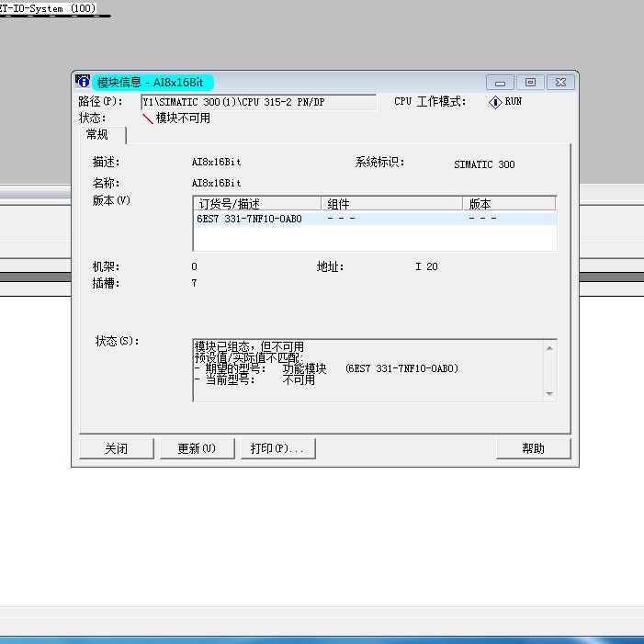
Task: Click the 模块不可用 status text
Action: pos(183,119)
